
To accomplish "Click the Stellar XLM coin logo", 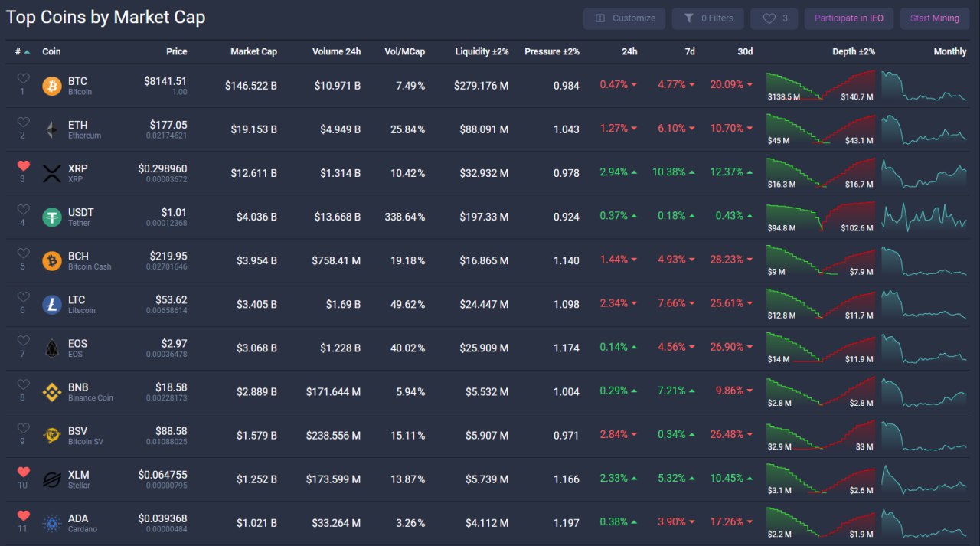I will (52, 479).
